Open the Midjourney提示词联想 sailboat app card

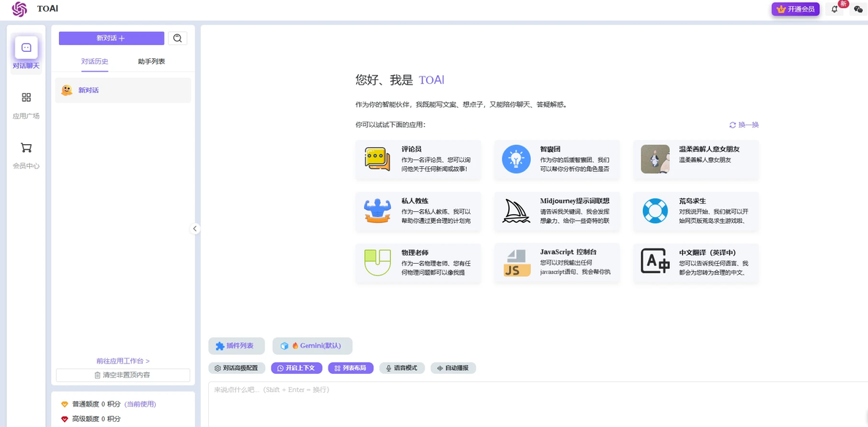[557, 211]
